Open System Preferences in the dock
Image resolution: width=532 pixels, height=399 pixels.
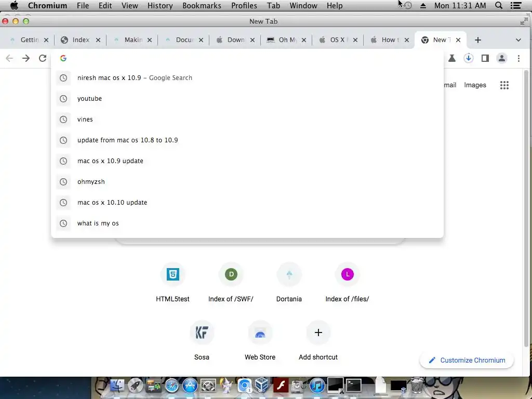[x=208, y=386]
